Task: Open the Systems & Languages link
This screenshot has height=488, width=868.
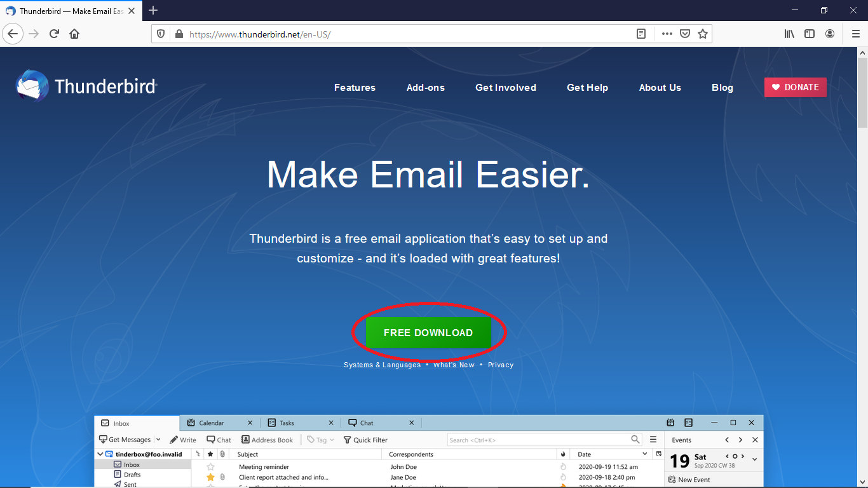Action: click(383, 365)
